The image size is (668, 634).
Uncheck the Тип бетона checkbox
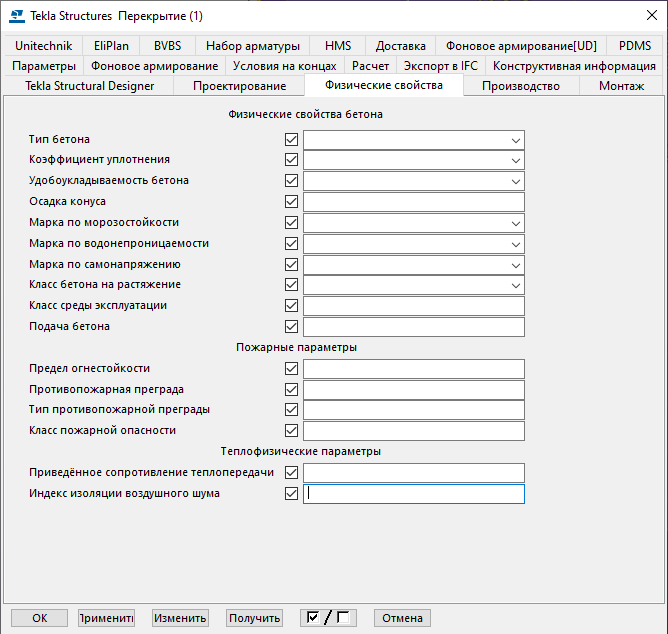[x=292, y=140]
